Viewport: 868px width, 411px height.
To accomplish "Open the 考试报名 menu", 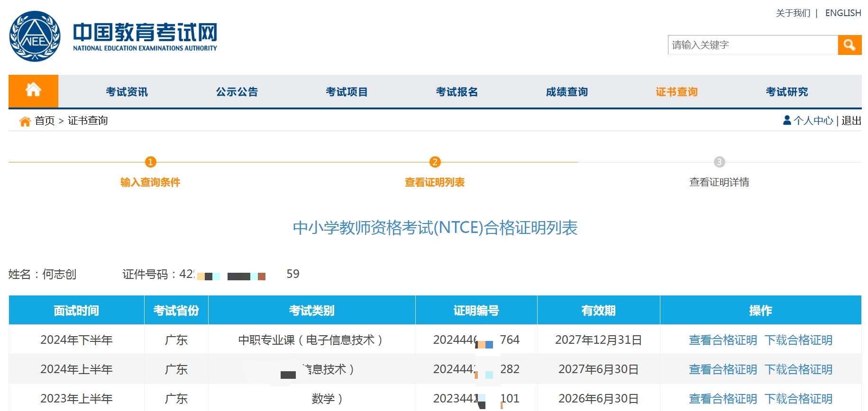I will (x=457, y=92).
